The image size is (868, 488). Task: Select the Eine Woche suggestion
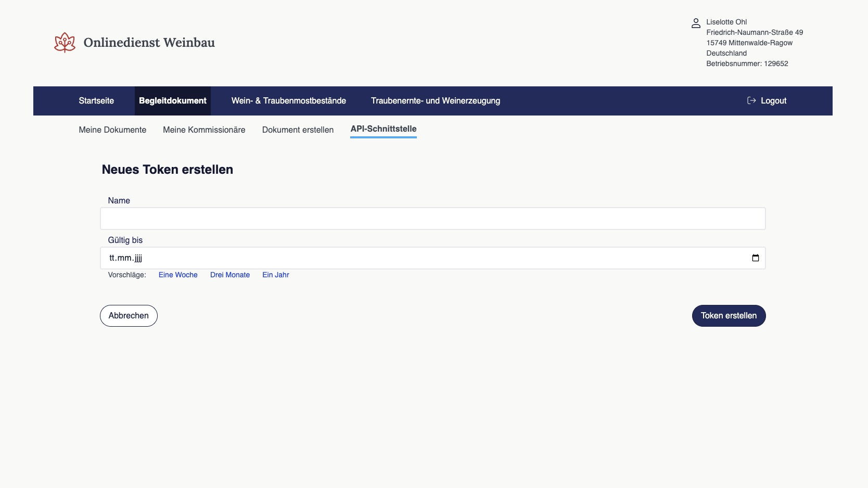(x=178, y=275)
